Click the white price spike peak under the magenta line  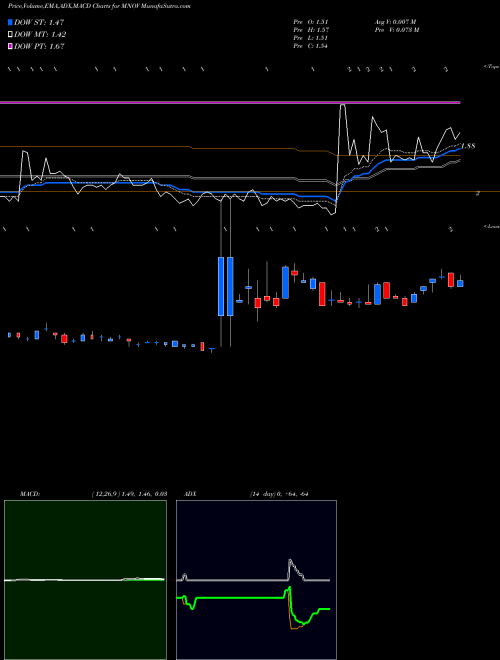point(343,105)
